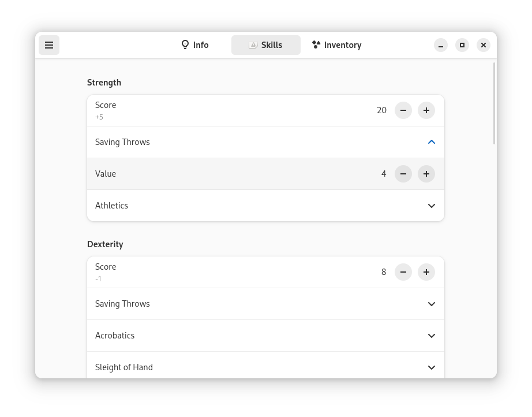The image size is (532, 417).
Task: Collapse the Strength Saving Throws row
Action: [265, 142]
